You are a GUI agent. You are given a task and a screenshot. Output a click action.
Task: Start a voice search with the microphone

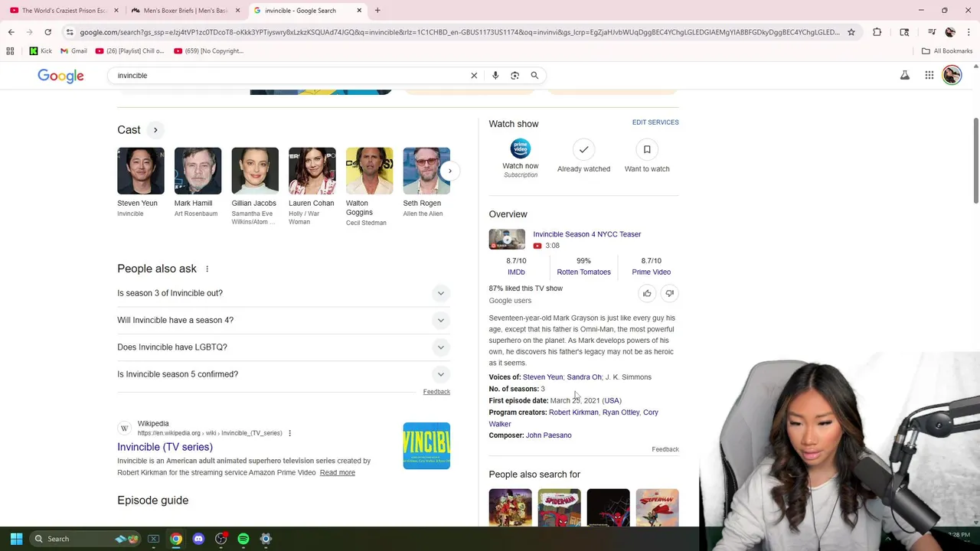(495, 76)
